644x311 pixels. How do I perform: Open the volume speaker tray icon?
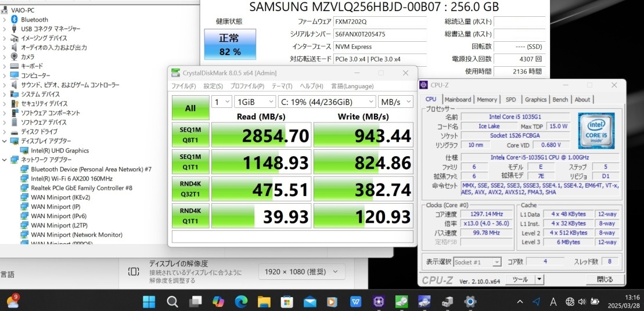pyautogui.click(x=581, y=302)
